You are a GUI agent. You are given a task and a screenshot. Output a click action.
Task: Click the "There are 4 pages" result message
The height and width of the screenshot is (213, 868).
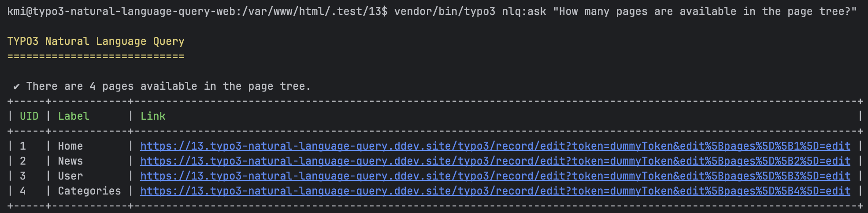point(168,86)
